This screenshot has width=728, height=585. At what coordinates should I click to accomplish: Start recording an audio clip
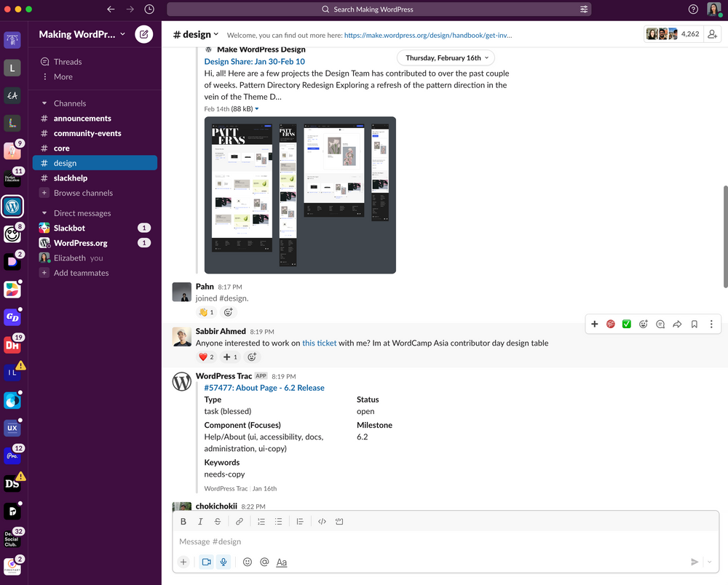coord(223,562)
